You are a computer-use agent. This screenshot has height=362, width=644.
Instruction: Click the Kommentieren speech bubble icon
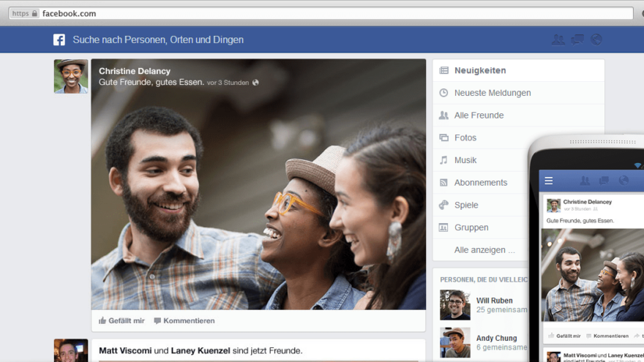tap(157, 320)
